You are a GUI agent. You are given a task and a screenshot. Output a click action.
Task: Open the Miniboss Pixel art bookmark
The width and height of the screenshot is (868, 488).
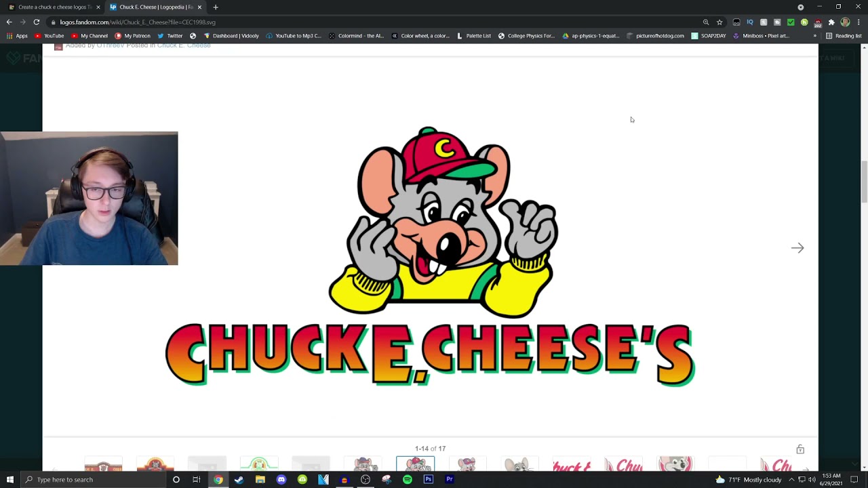761,36
